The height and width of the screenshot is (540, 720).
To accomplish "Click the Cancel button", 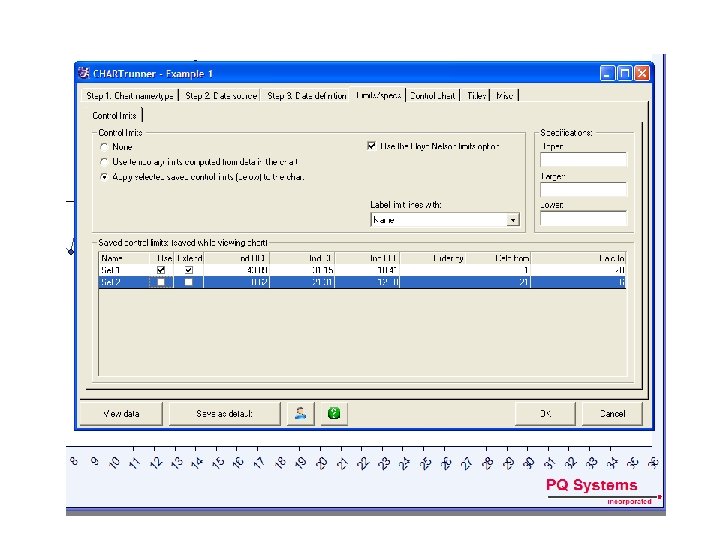I will tap(612, 414).
